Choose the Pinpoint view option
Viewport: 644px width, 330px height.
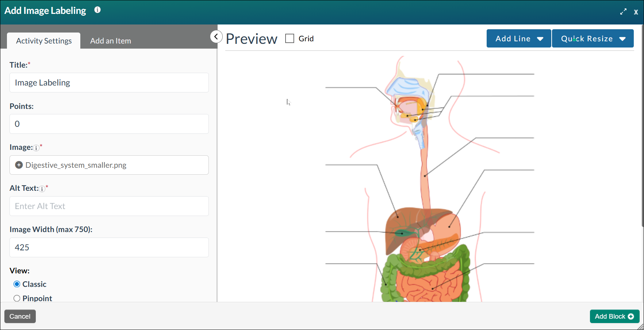(17, 298)
